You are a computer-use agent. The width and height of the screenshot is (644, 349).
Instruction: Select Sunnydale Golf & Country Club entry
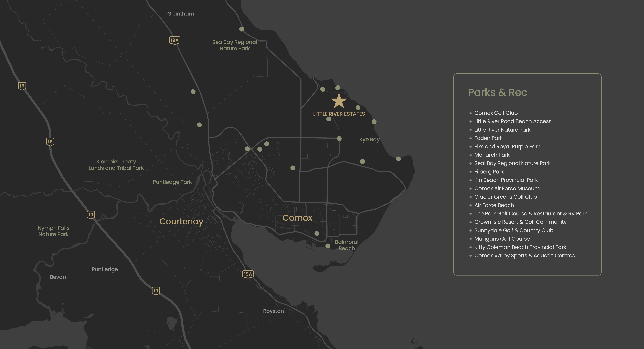(514, 230)
